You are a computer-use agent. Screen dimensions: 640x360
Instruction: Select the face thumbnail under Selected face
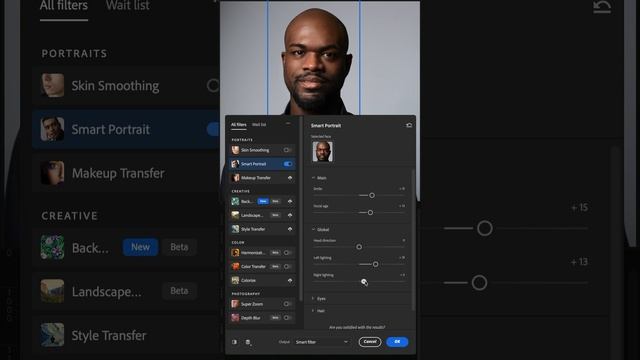322,151
